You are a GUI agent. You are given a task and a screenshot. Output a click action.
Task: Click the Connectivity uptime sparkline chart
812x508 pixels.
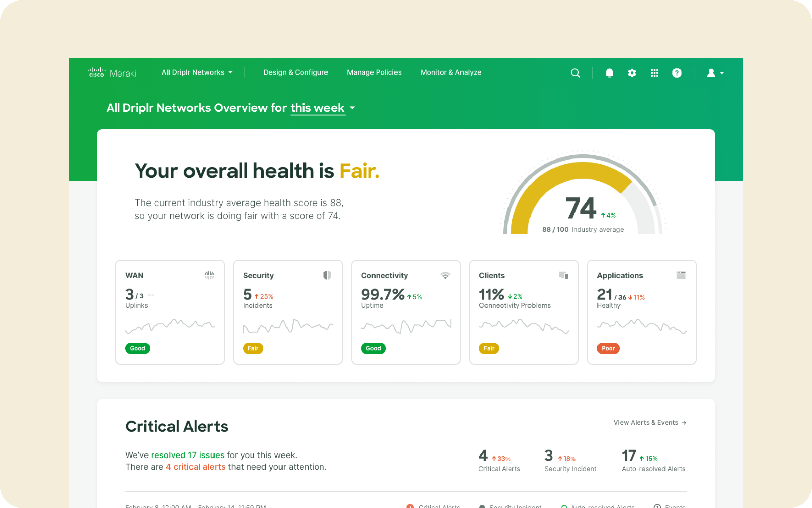tap(406, 326)
